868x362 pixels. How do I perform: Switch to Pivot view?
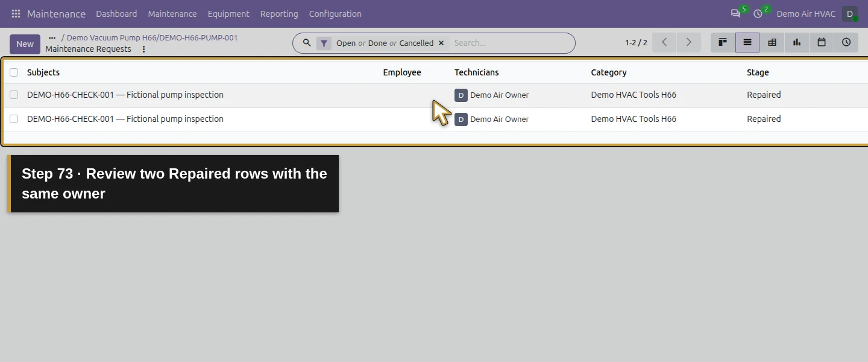[772, 42]
